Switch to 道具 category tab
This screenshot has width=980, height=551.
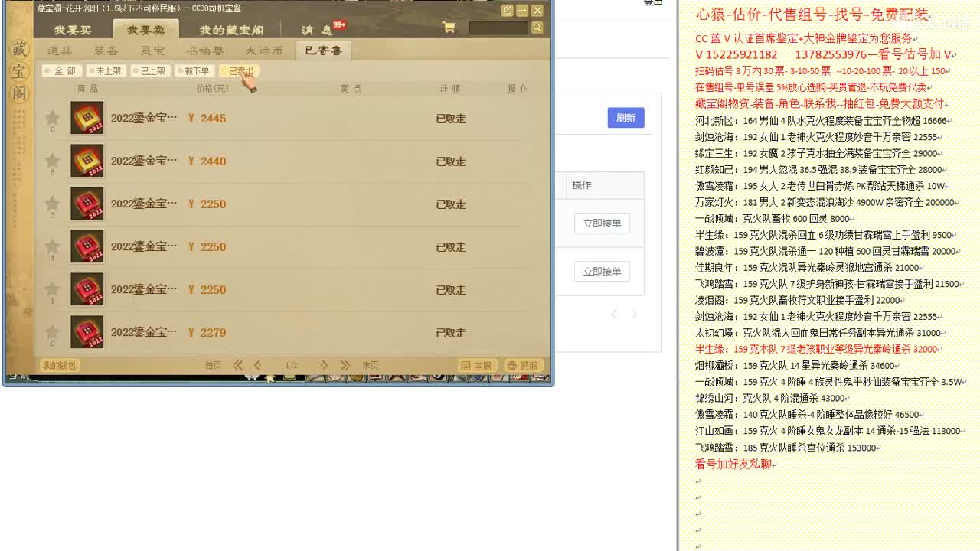click(60, 51)
